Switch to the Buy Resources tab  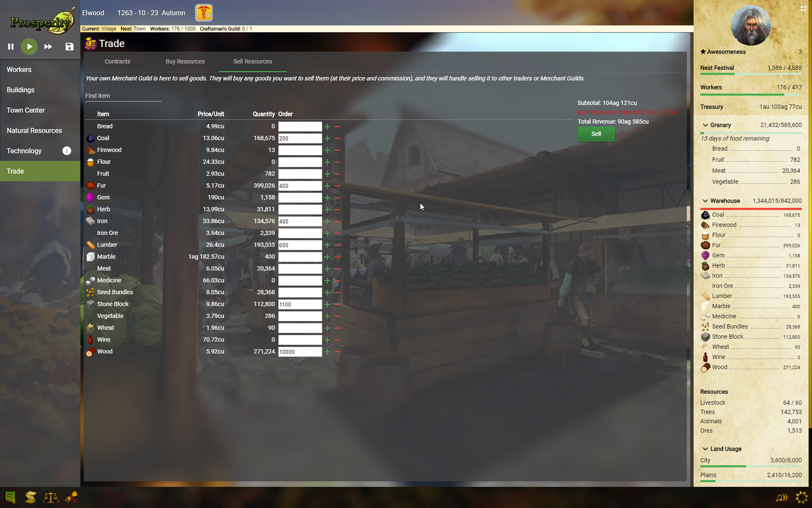(x=185, y=61)
